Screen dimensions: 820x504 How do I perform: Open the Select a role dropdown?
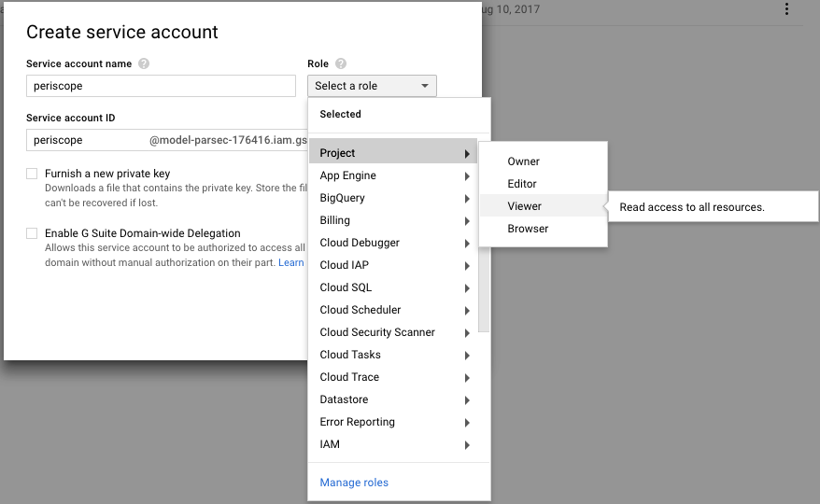click(x=372, y=86)
